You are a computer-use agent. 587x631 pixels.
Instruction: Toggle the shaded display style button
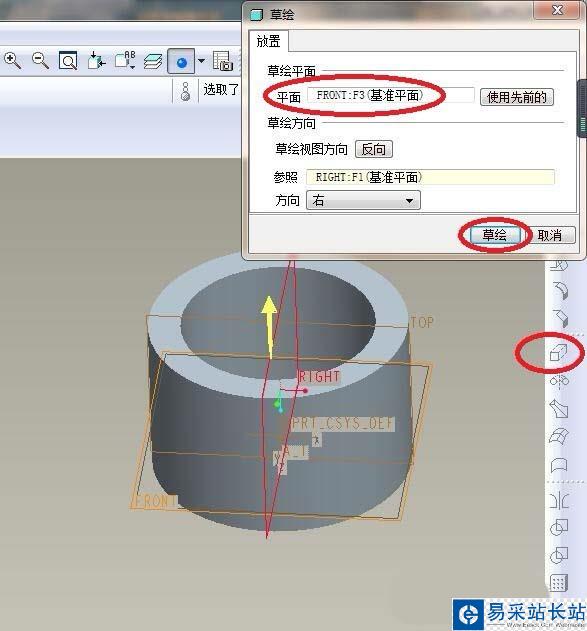pyautogui.click(x=181, y=62)
